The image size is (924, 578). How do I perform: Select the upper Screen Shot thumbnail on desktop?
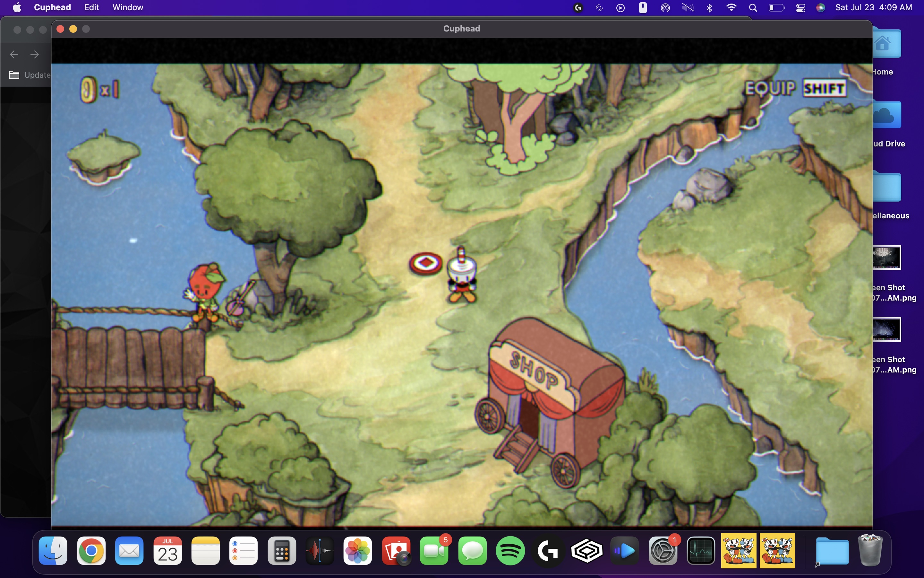886,257
